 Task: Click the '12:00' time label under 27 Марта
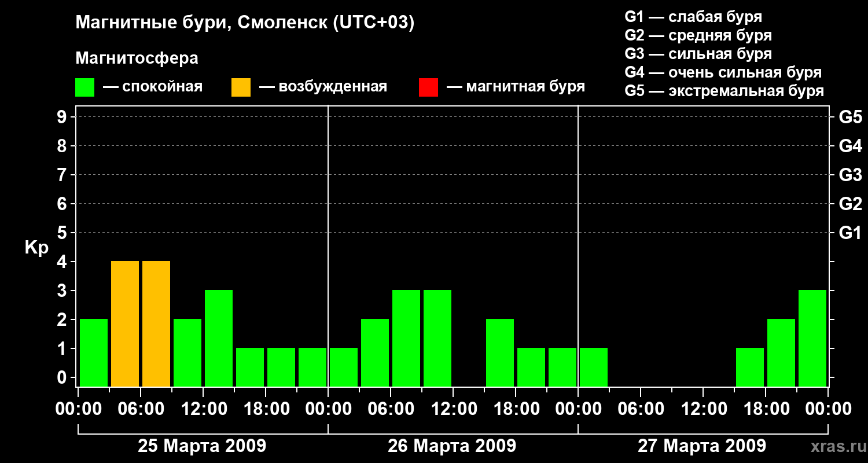[703, 409]
